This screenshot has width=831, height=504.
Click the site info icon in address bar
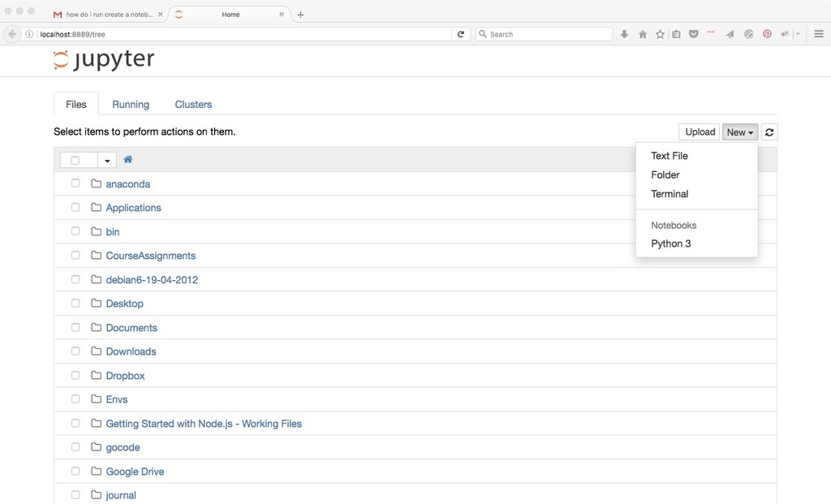(x=29, y=34)
